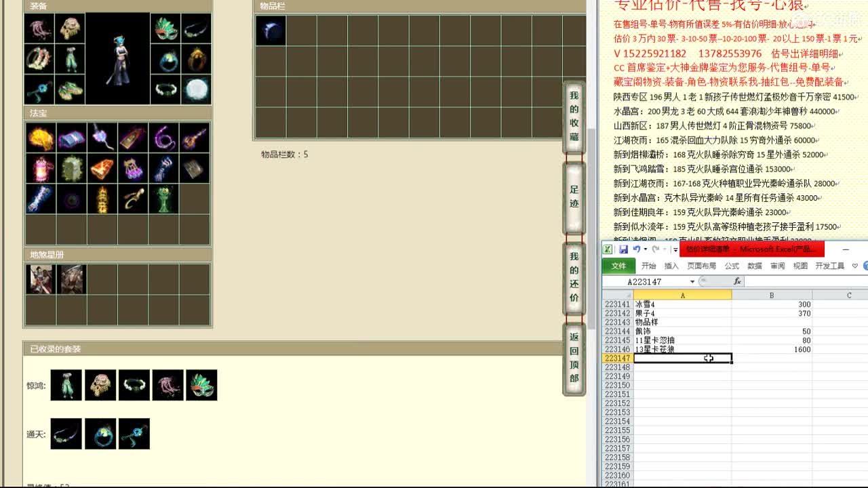868x488 pixels.
Task: Minimize the ribbon using the heart-shaped toggle
Action: (854, 266)
